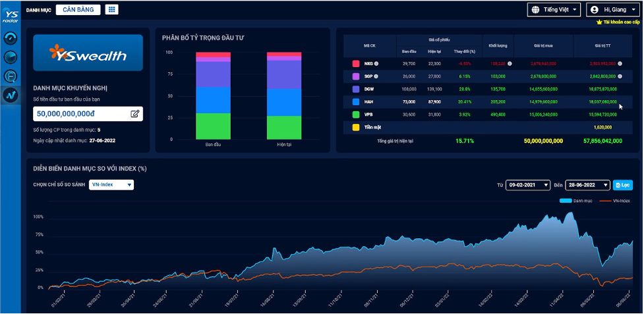This screenshot has width=644, height=314.
Task: Click the Lọc filter button
Action: coord(622,186)
